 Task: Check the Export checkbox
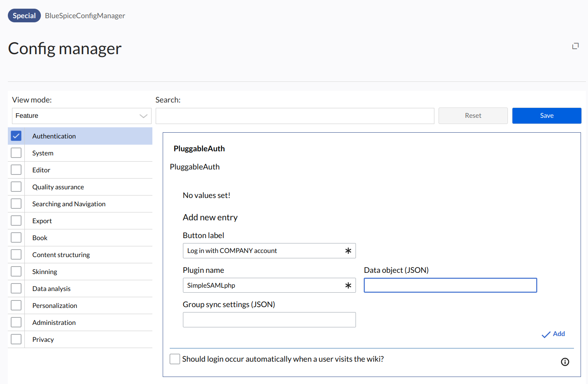pyautogui.click(x=16, y=221)
